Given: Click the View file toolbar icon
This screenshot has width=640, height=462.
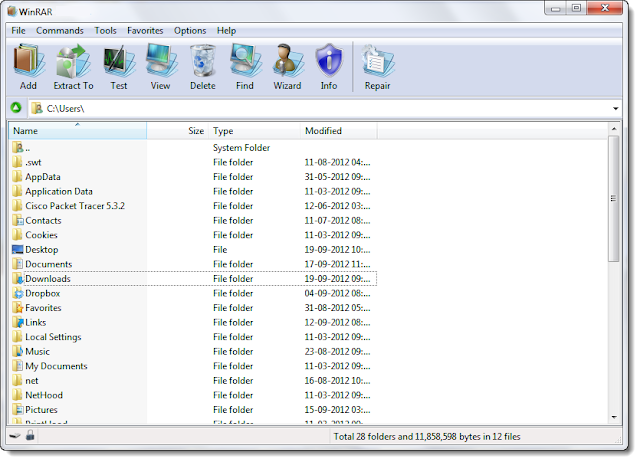Looking at the screenshot, I should [161, 61].
